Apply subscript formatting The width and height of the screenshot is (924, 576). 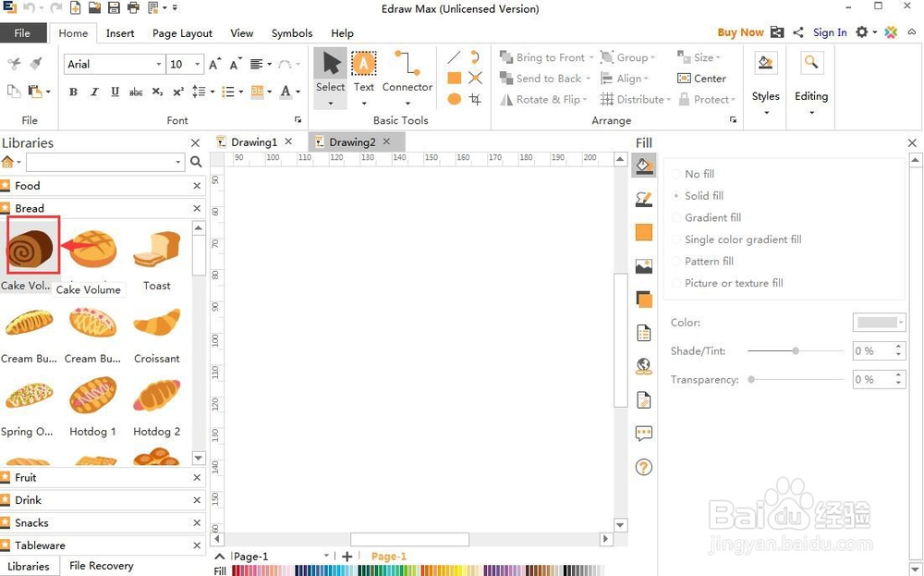(157, 92)
